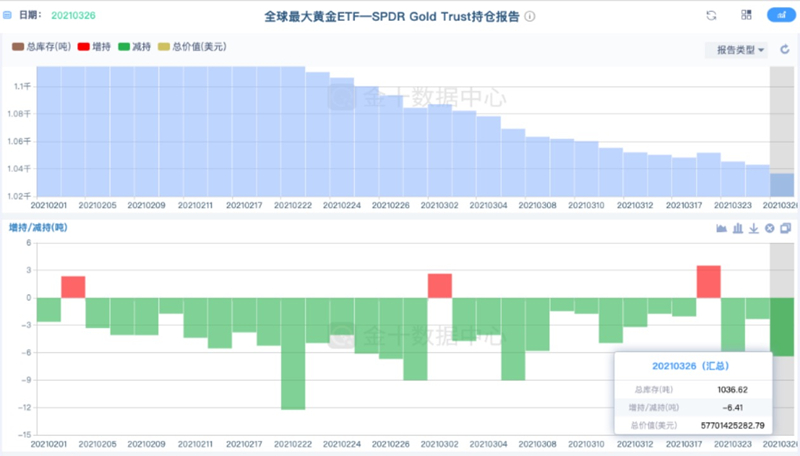Click the overlapping windows icon in chart toolbar
Image resolution: width=800 pixels, height=456 pixels.
(x=786, y=228)
